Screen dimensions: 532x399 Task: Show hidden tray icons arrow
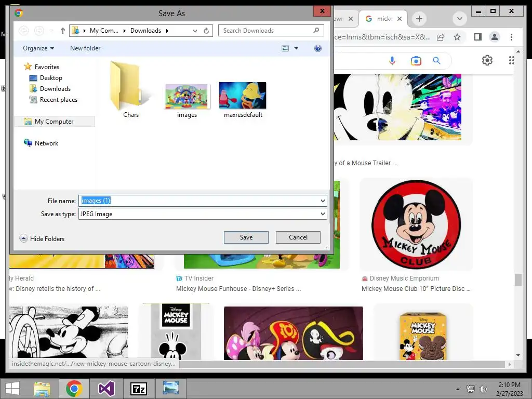458,389
